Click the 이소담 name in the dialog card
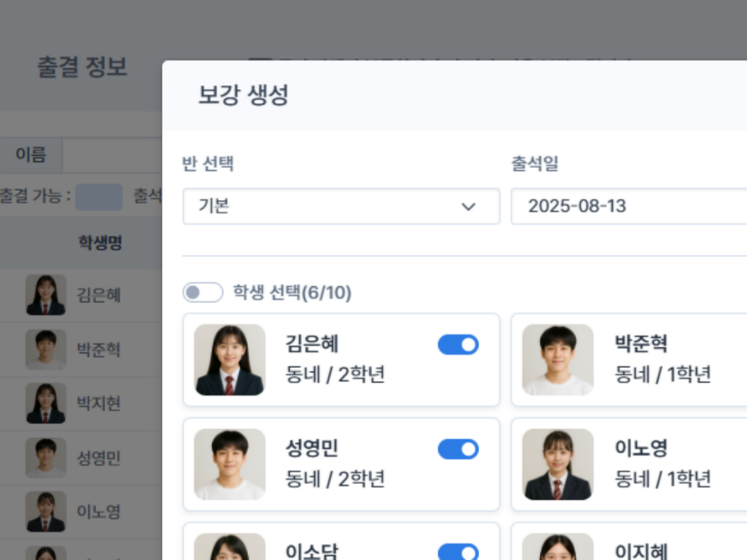 tap(311, 551)
